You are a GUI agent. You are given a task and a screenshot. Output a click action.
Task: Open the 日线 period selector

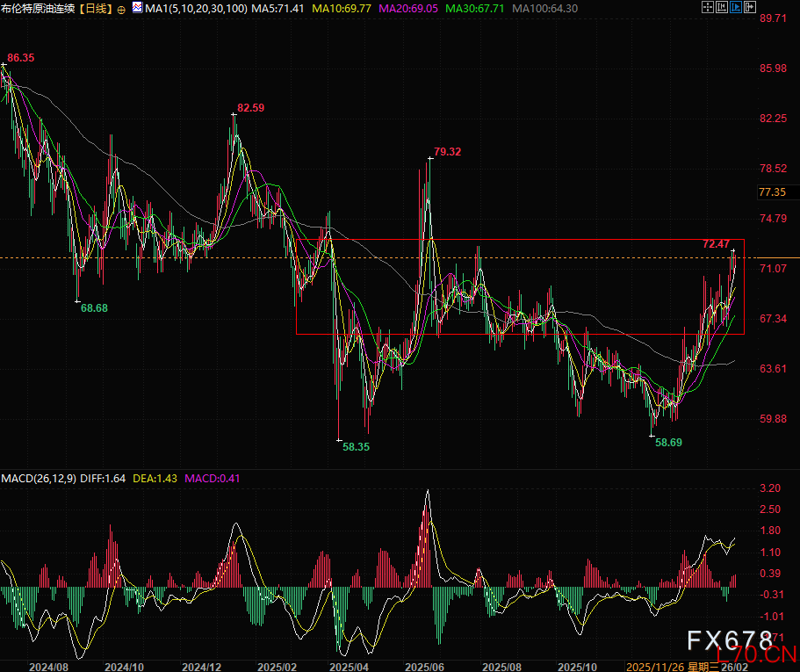pos(97,9)
